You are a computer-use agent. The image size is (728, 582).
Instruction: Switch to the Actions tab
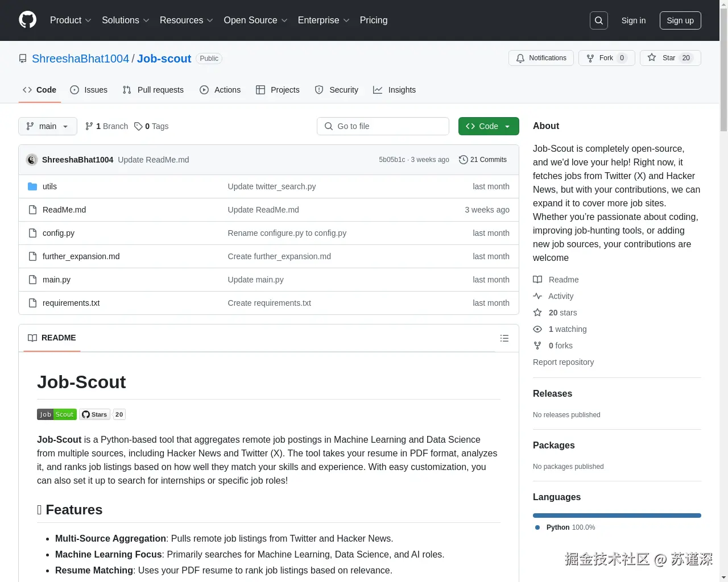220,90
